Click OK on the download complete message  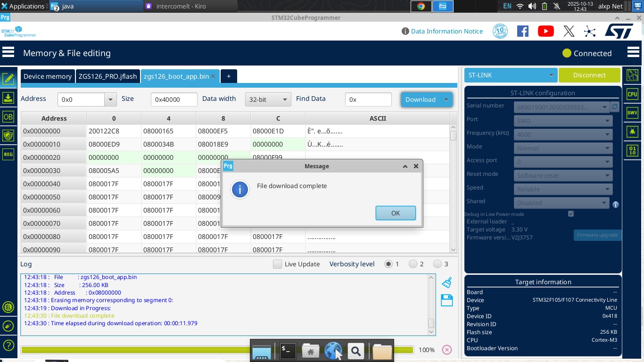coord(396,213)
